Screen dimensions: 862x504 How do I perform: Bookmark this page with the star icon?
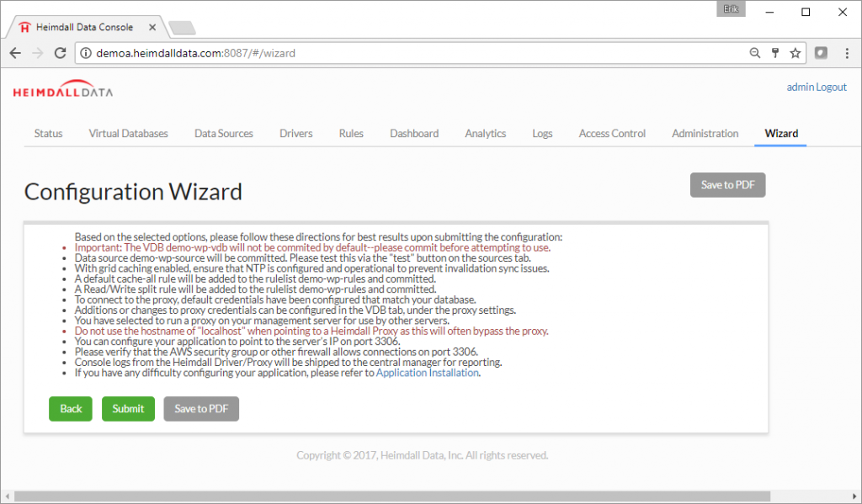click(x=795, y=53)
